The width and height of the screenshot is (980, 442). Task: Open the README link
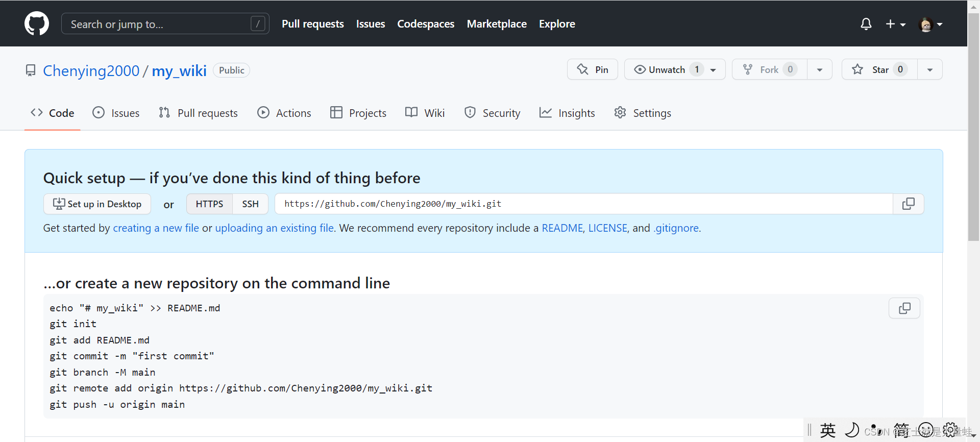562,228
